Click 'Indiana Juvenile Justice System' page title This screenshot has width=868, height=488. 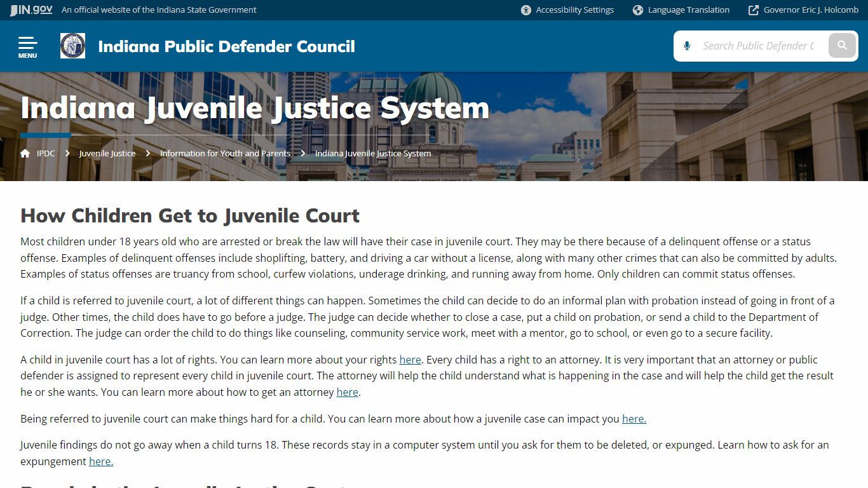click(255, 108)
